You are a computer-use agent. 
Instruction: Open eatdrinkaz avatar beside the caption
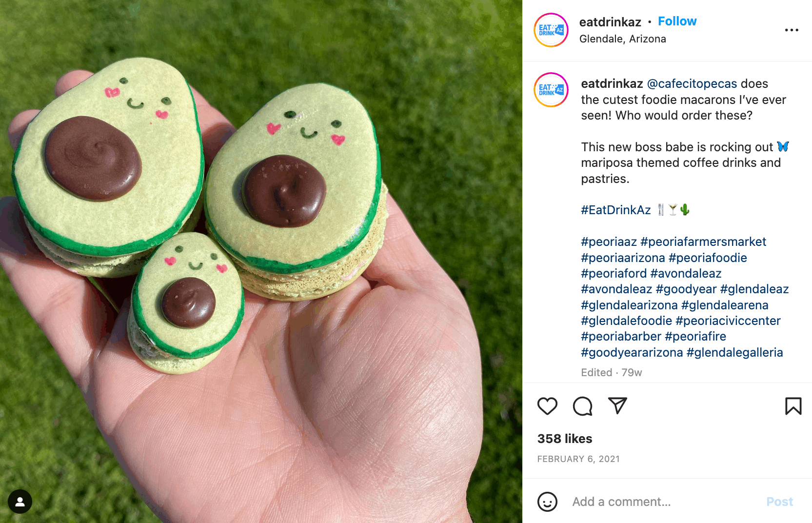(x=551, y=90)
